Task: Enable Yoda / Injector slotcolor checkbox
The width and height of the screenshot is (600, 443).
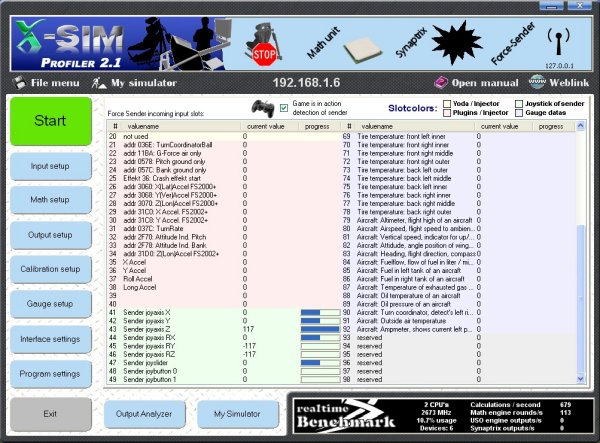Action: (447, 104)
